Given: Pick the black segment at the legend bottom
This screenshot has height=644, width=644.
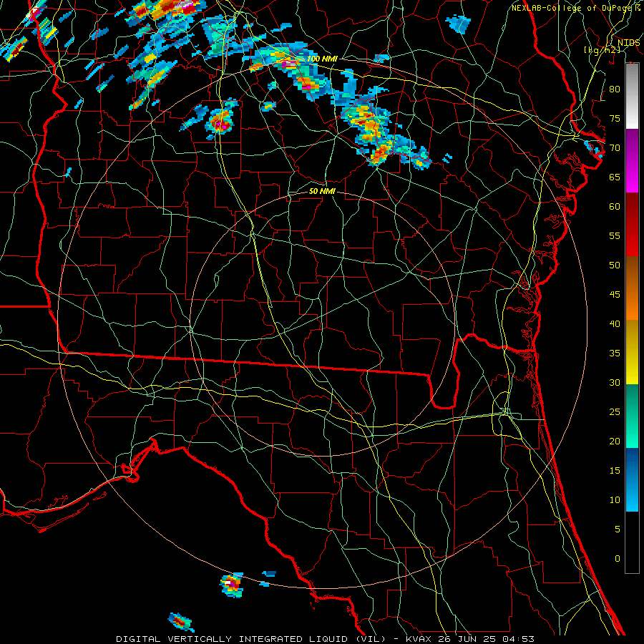Looking at the screenshot, I should click(632, 542).
